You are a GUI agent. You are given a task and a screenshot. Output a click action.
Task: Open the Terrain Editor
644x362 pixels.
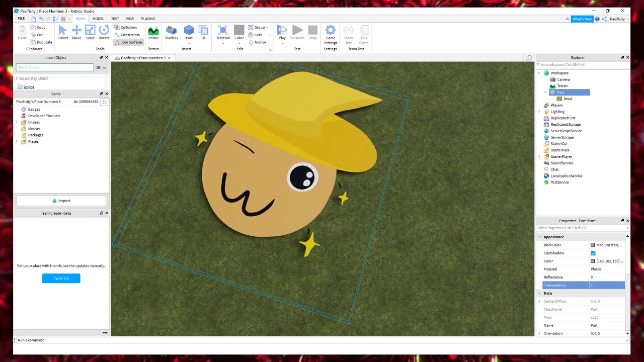click(x=153, y=33)
